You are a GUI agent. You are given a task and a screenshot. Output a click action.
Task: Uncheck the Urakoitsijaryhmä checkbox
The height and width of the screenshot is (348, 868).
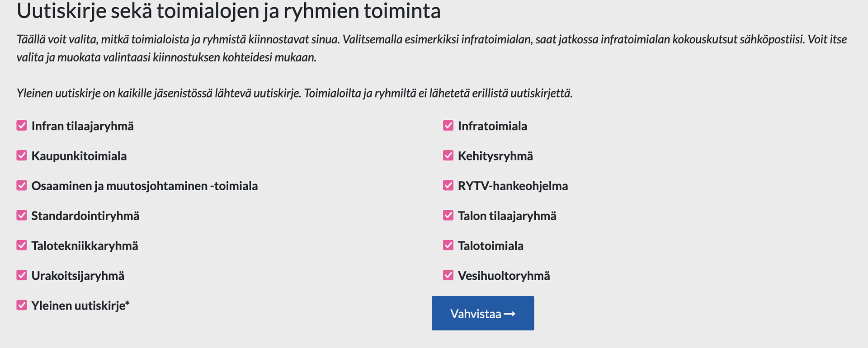(x=22, y=275)
